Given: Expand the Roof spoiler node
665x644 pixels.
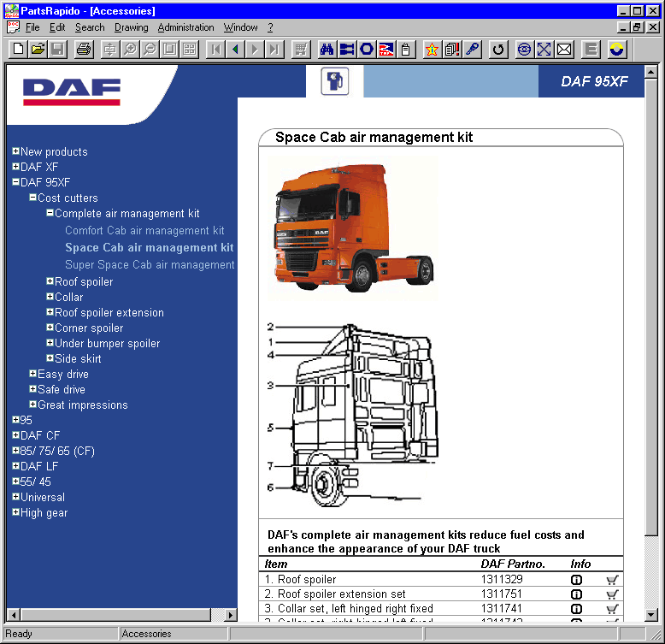Looking at the screenshot, I should pos(50,281).
